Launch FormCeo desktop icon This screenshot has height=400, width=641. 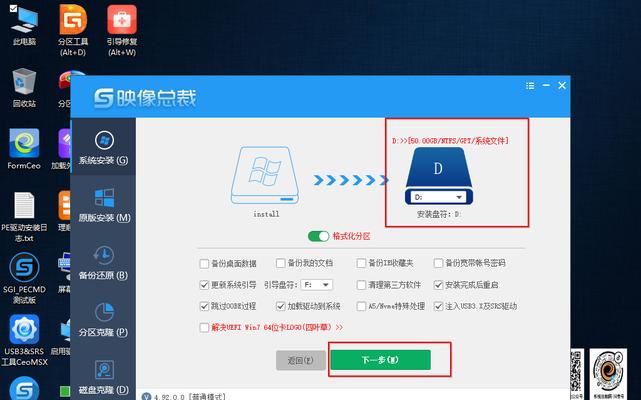(x=24, y=149)
